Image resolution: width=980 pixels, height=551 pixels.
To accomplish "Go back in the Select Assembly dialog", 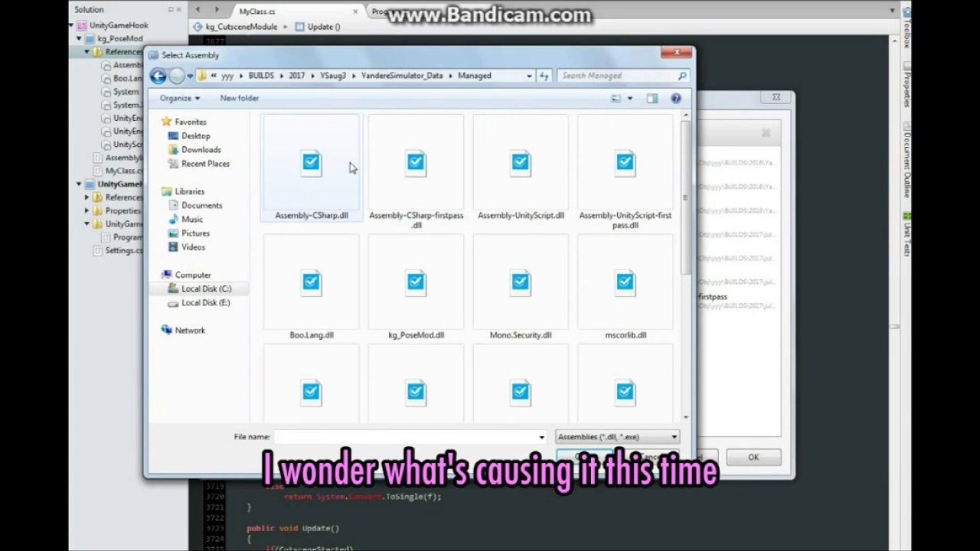I will [x=158, y=76].
